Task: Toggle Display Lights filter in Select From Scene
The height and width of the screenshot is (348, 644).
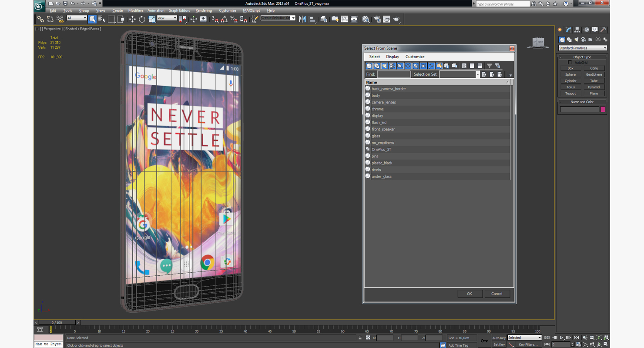Action: point(385,66)
